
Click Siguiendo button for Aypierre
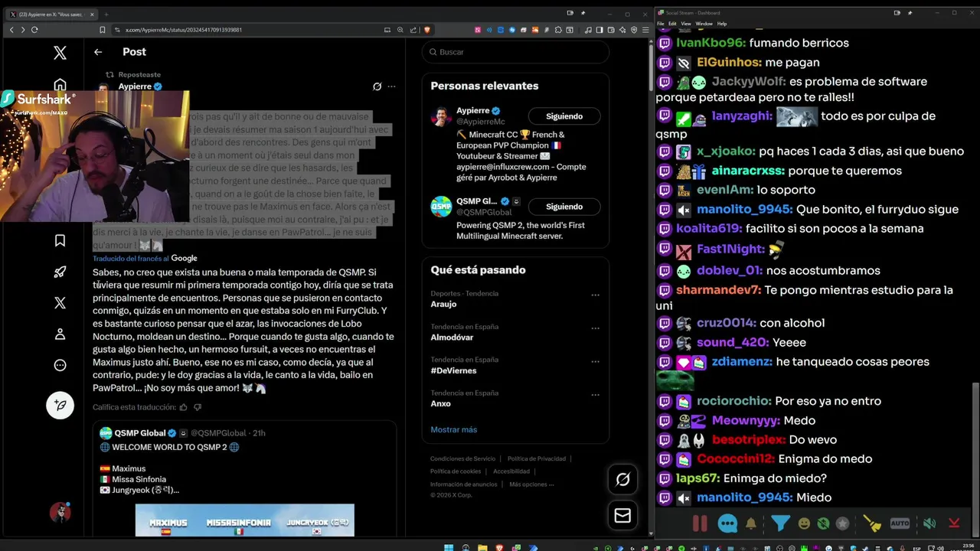click(564, 116)
